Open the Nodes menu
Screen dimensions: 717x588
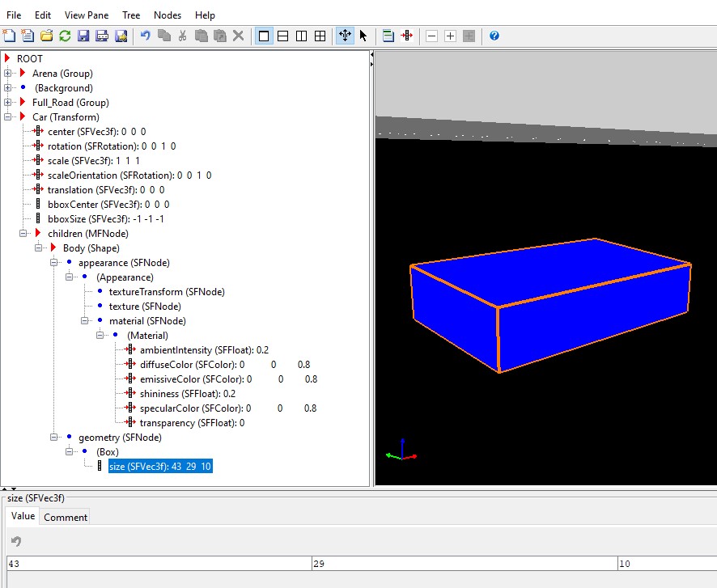pyautogui.click(x=168, y=15)
